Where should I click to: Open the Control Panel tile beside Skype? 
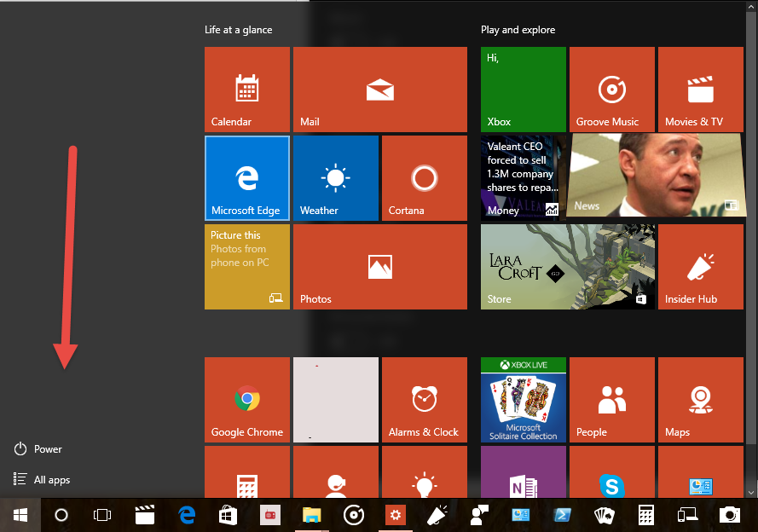(701, 472)
